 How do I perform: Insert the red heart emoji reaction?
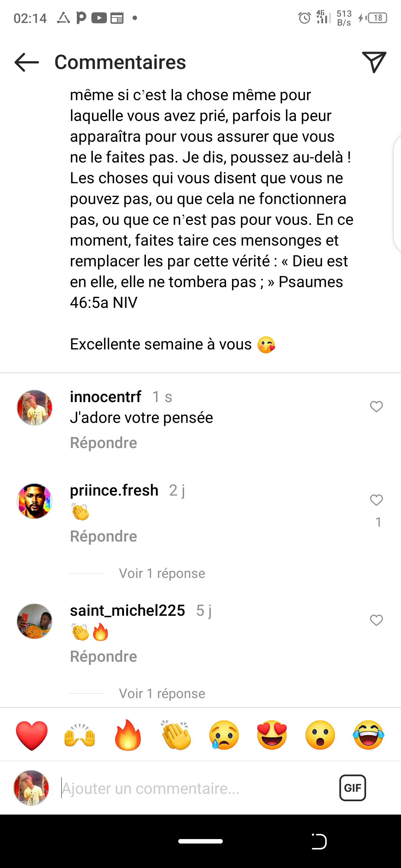click(32, 735)
